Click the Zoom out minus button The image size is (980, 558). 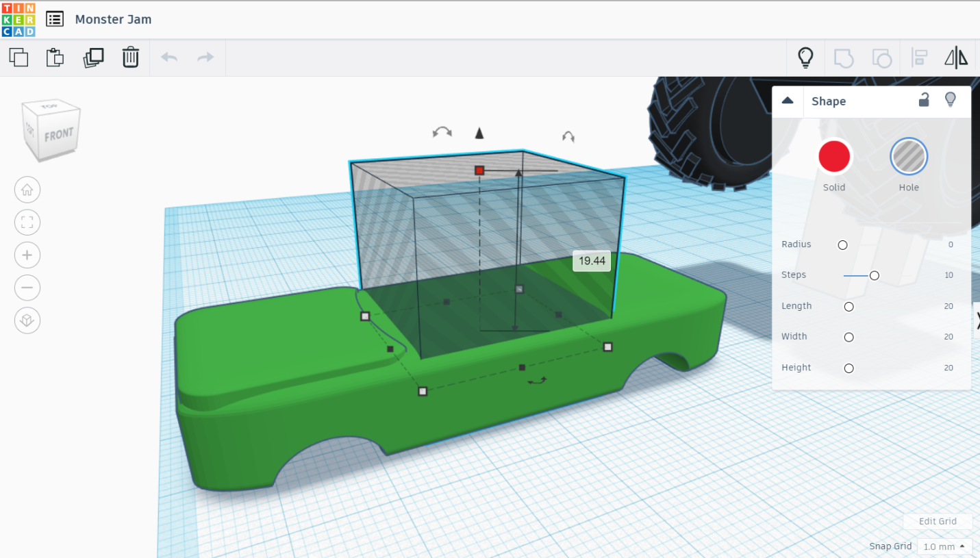[27, 288]
